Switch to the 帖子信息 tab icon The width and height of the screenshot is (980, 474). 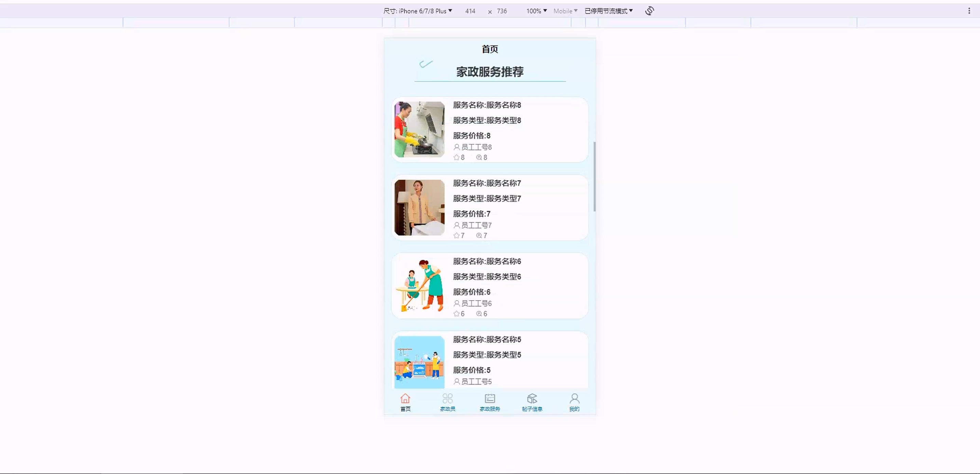[x=532, y=399]
